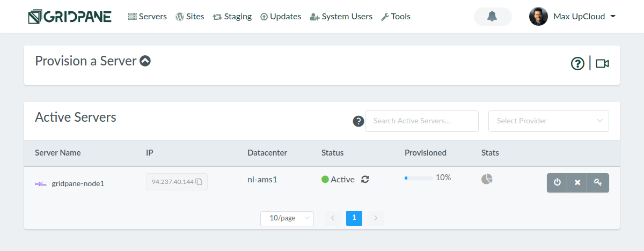Image resolution: width=644 pixels, height=251 pixels.
Task: Open the System Users menu item
Action: (341, 17)
